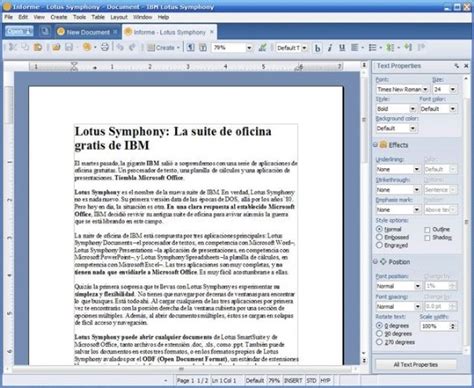Open the Default T paragraph style dropdown

(x=304, y=48)
